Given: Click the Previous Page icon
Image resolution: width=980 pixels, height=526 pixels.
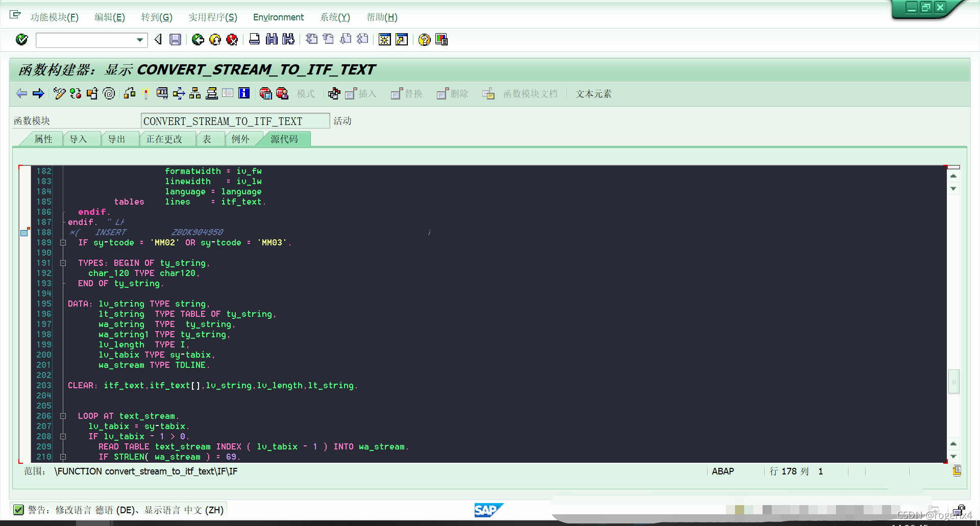Looking at the screenshot, I should [328, 39].
